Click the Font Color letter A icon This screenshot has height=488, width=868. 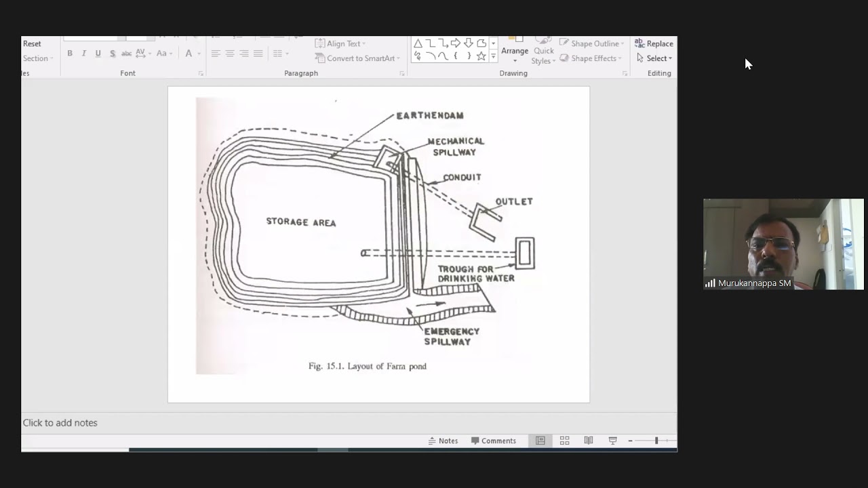(x=189, y=54)
